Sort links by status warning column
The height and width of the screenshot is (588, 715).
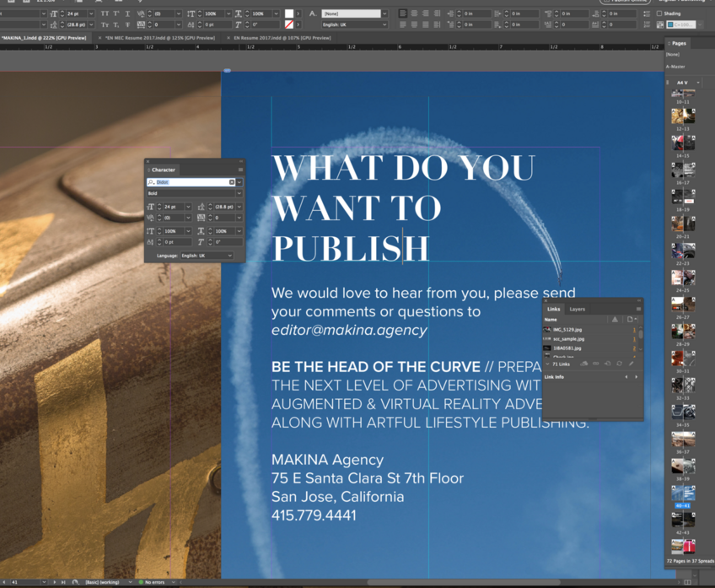point(615,320)
